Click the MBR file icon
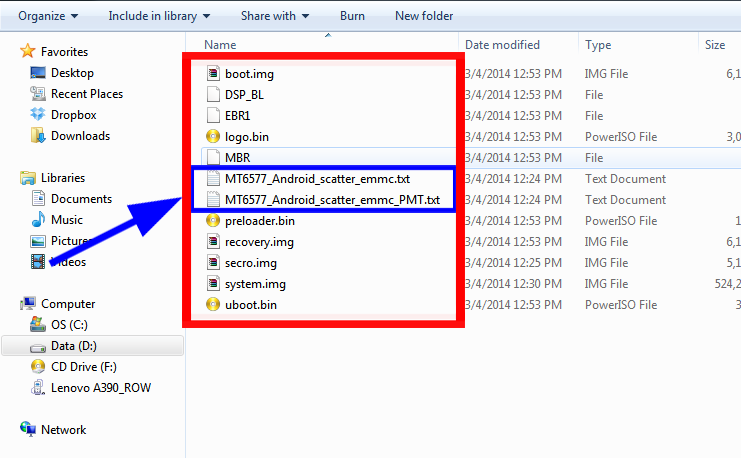 coord(213,157)
